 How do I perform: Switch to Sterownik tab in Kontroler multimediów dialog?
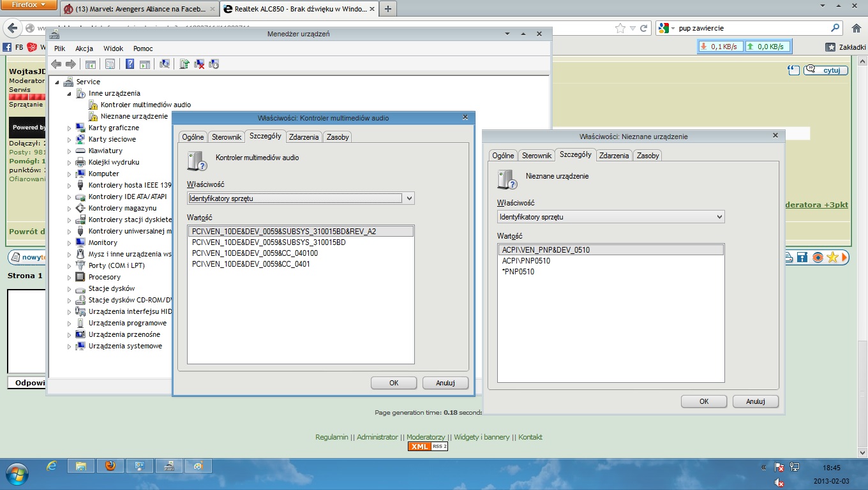(x=227, y=137)
